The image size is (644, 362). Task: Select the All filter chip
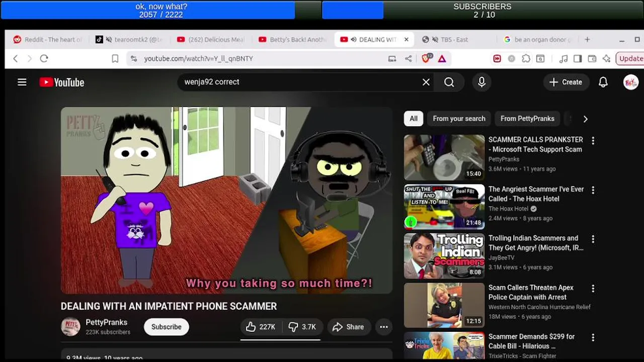413,119
